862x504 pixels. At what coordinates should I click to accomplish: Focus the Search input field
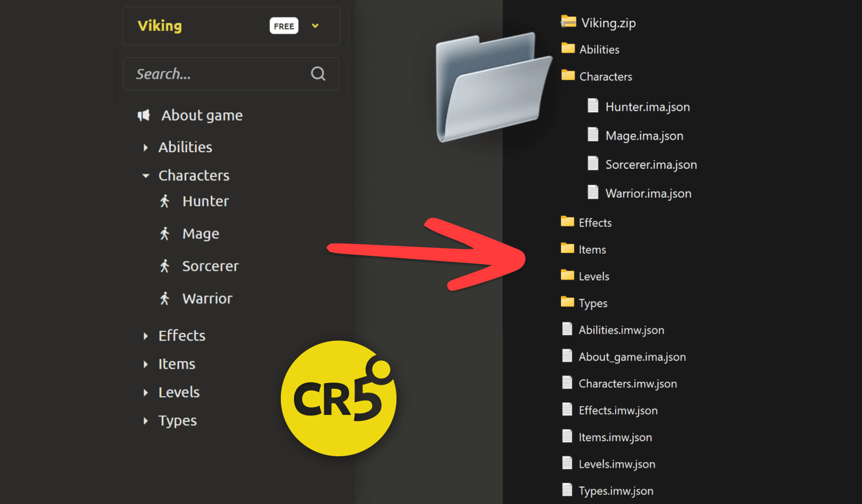(x=231, y=74)
